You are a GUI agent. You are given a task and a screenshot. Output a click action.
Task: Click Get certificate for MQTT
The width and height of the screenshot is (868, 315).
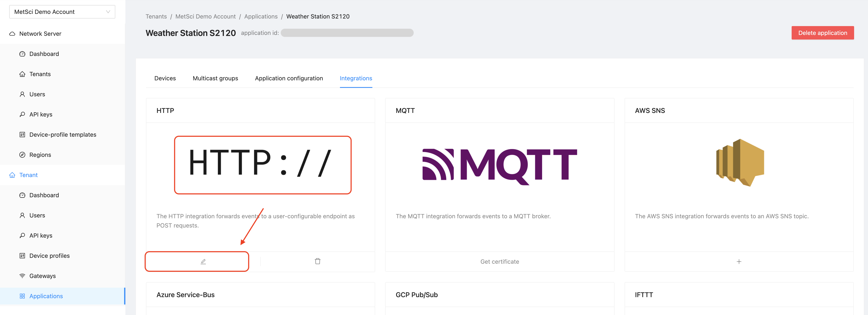tap(499, 261)
